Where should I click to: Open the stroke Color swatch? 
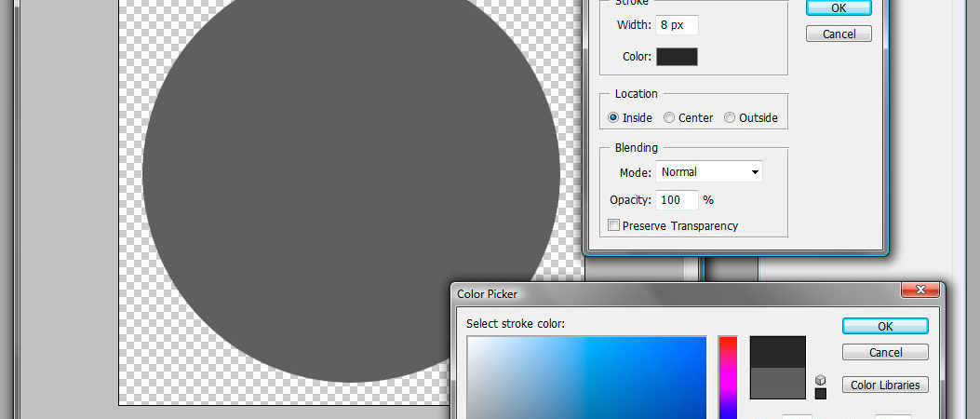click(677, 56)
